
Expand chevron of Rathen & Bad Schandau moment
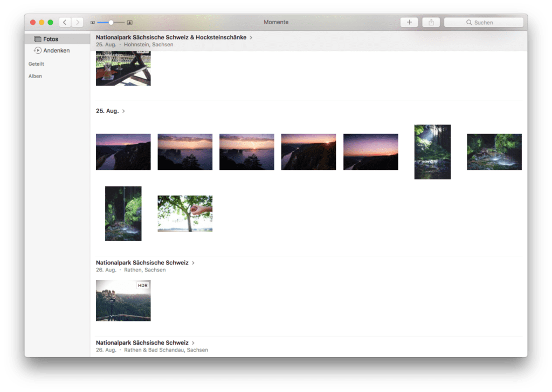(x=194, y=343)
